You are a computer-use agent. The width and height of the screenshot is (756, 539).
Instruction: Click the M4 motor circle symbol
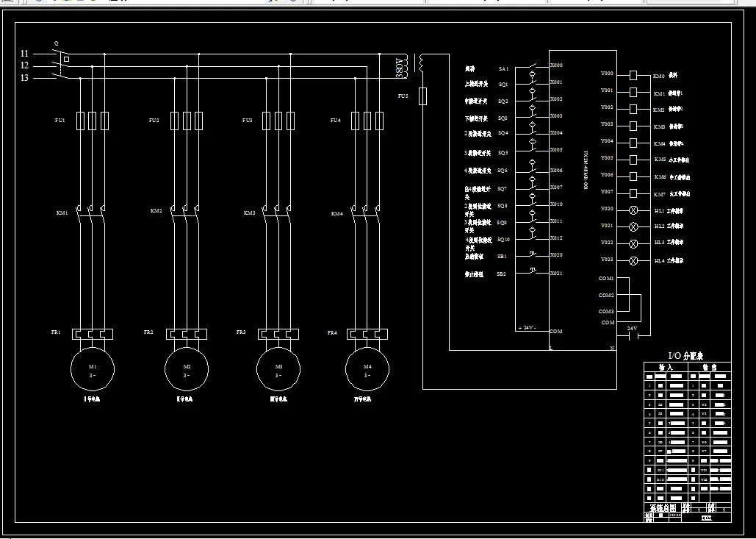pos(367,369)
